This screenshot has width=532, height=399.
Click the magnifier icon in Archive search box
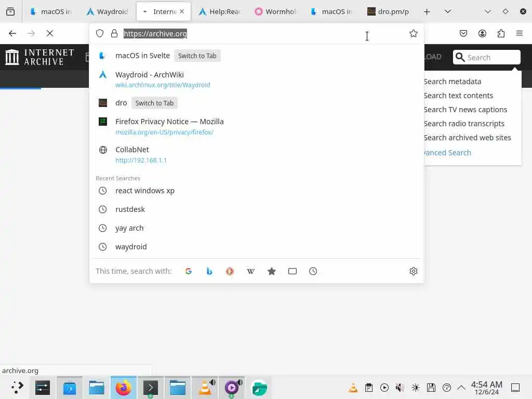click(x=460, y=57)
